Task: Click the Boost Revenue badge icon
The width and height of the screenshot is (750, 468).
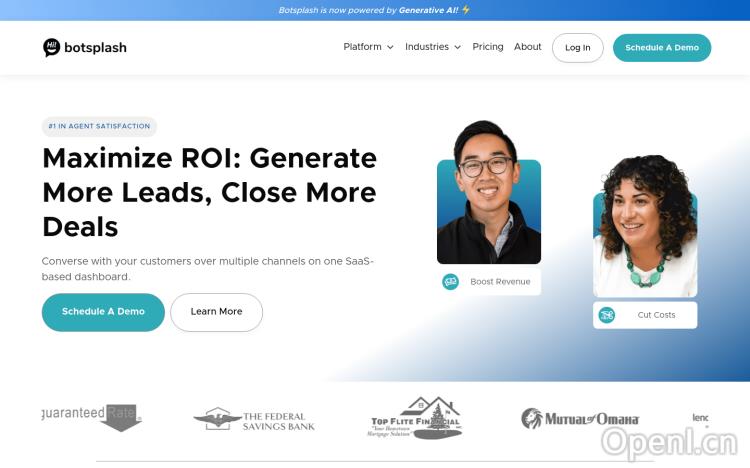Action: tap(451, 282)
